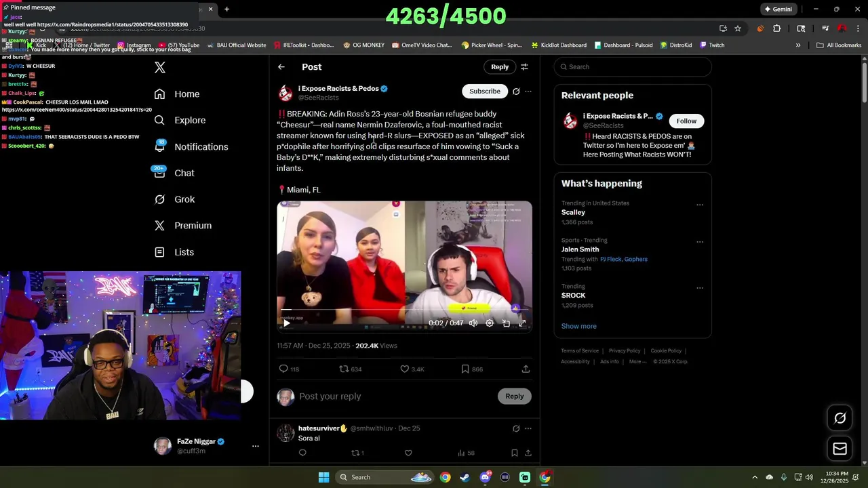Share hatesurviver's comment
868x488 pixels.
coord(528,453)
